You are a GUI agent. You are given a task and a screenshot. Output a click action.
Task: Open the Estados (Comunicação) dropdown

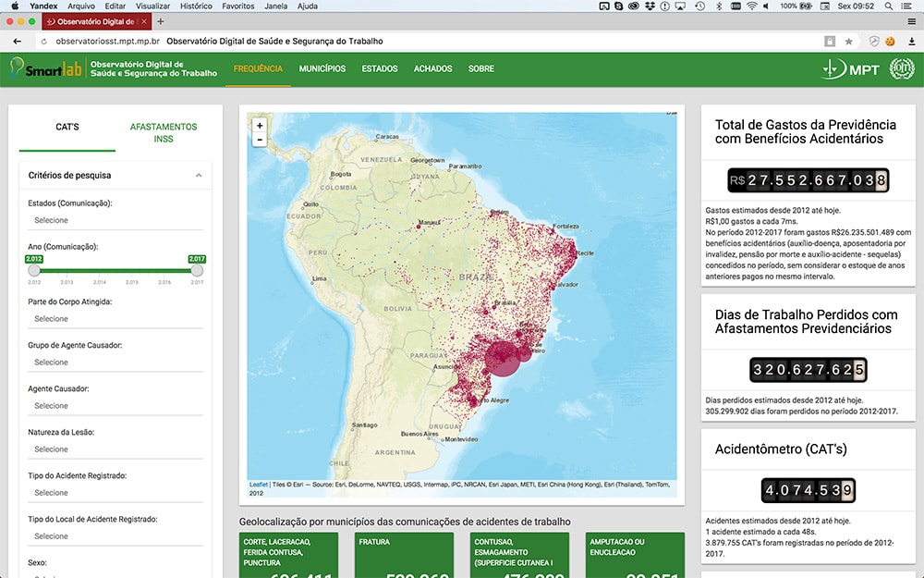point(115,220)
